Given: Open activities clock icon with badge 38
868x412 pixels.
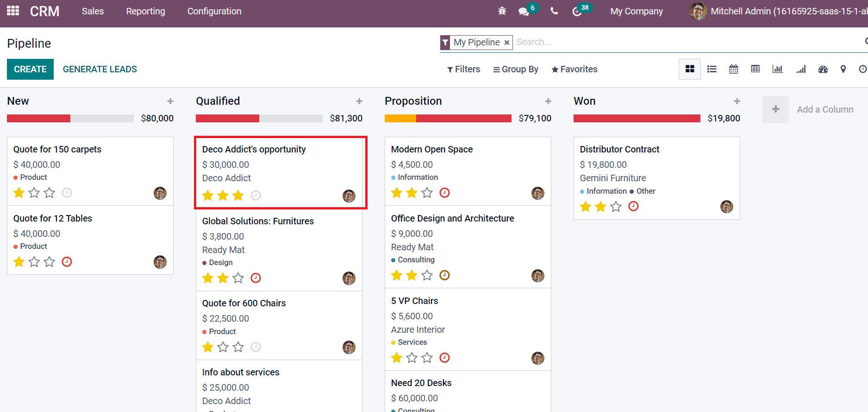Looking at the screenshot, I should [x=577, y=11].
